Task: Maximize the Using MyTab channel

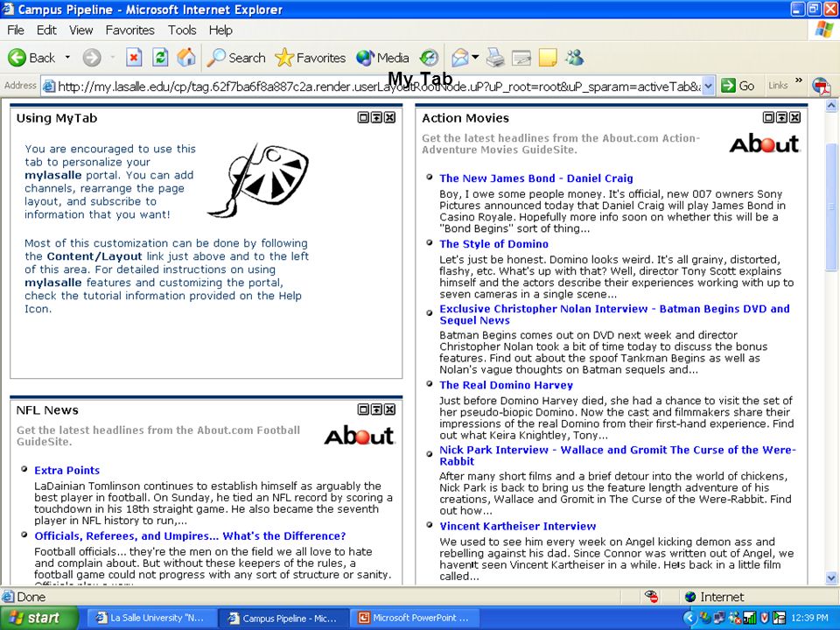Action: click(x=363, y=117)
